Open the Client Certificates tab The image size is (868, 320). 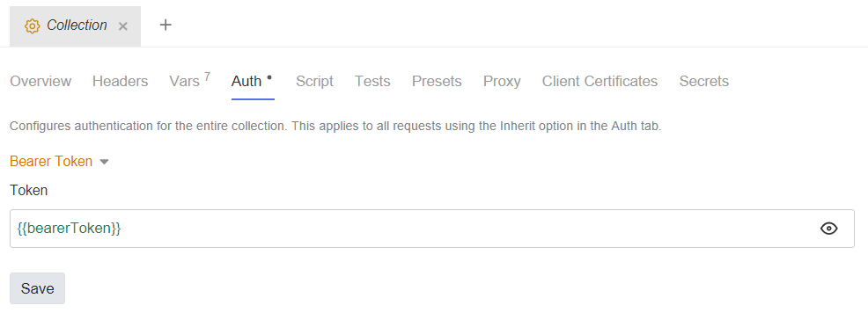(600, 81)
